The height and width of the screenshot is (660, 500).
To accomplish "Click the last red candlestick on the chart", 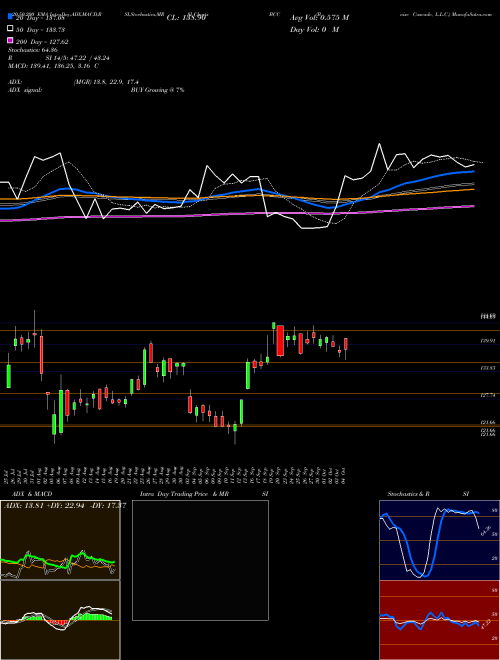I will click(346, 344).
